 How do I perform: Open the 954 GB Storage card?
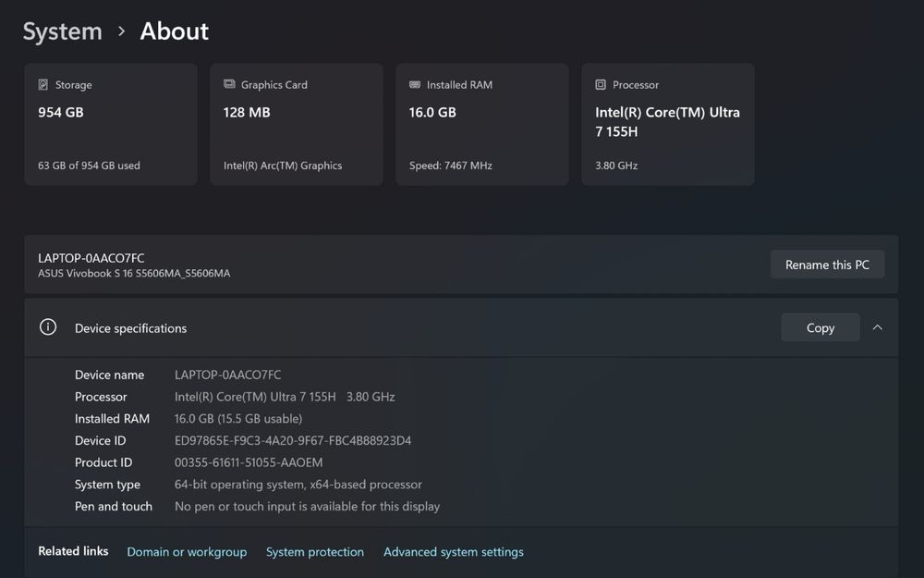[x=111, y=125]
